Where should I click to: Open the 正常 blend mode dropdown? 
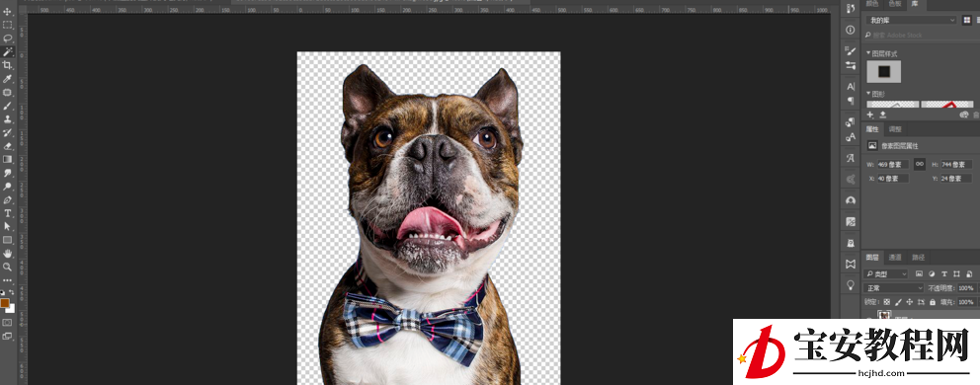pos(894,288)
